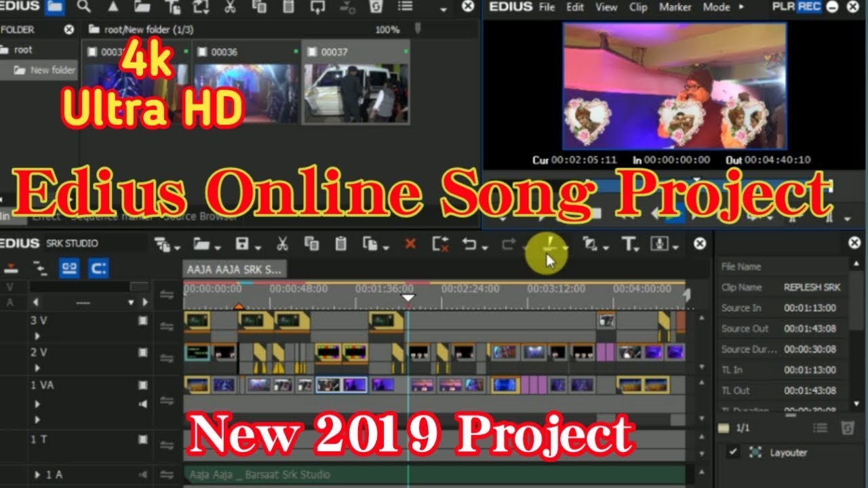The width and height of the screenshot is (868, 488).
Task: Open bin search magnifier
Action: tap(83, 7)
